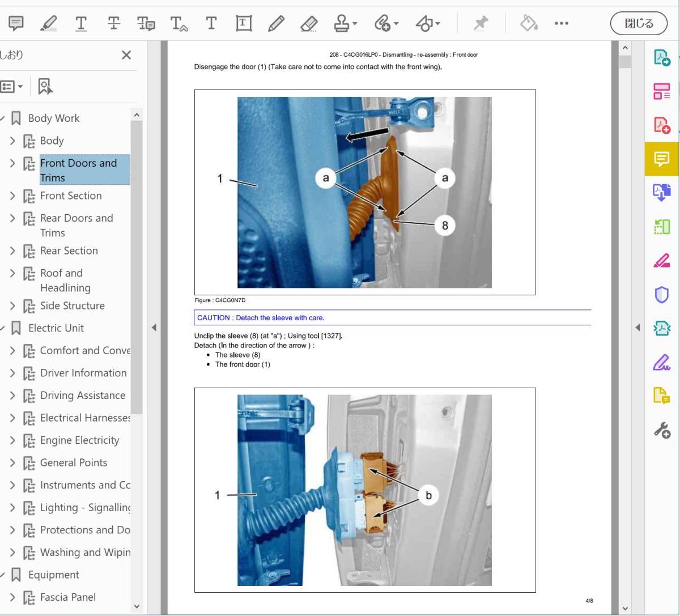Expand the Body bookmark chevron
The height and width of the screenshot is (616, 680).
[12, 141]
